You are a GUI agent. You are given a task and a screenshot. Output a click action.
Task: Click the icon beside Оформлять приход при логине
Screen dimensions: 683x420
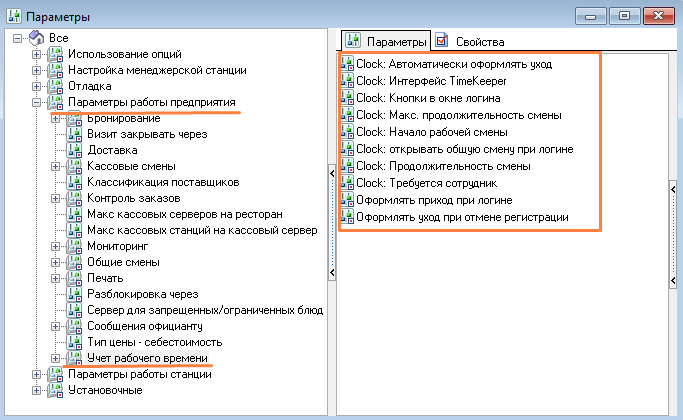[347, 200]
